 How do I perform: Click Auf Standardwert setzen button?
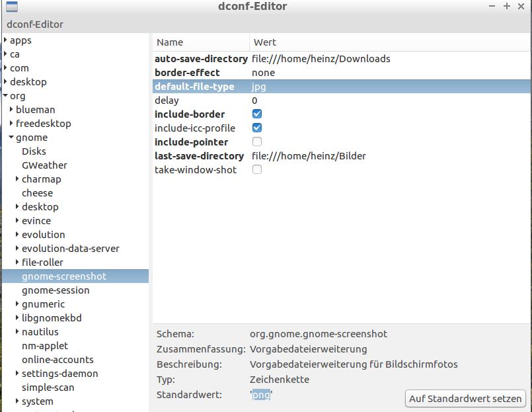[x=465, y=398]
